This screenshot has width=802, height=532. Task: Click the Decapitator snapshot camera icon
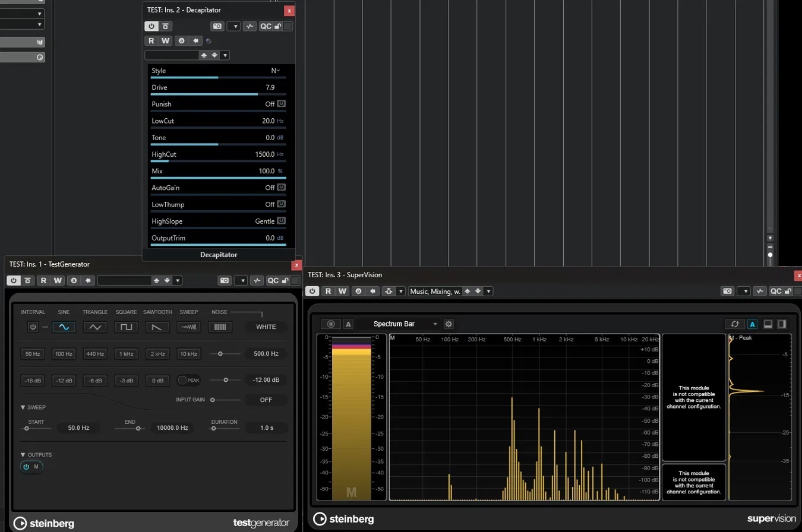pos(218,26)
